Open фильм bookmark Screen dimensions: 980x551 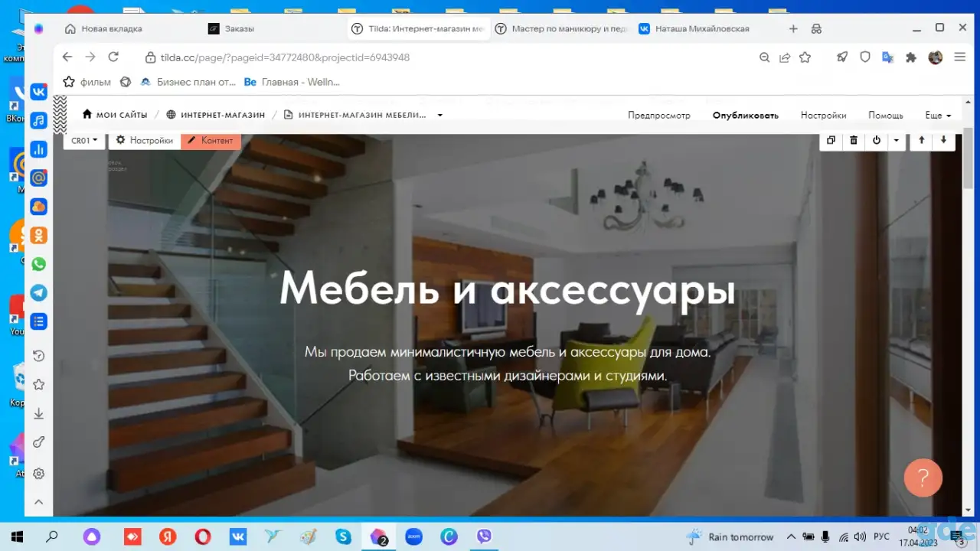click(x=87, y=82)
